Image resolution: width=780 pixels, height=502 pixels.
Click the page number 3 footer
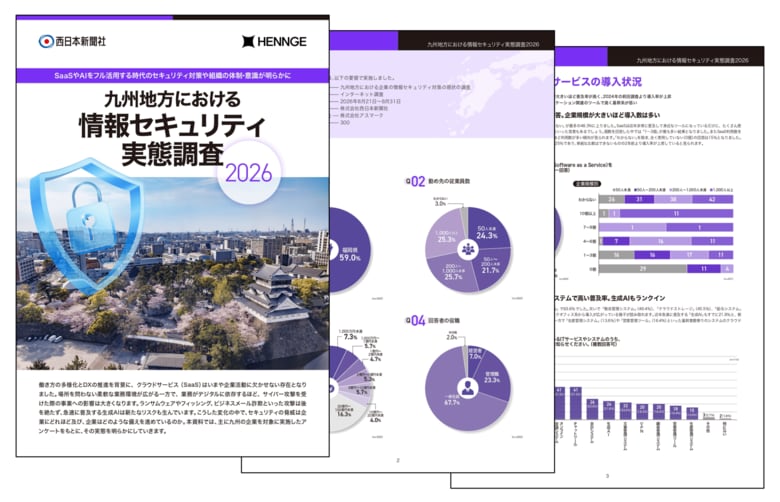tap(607, 476)
